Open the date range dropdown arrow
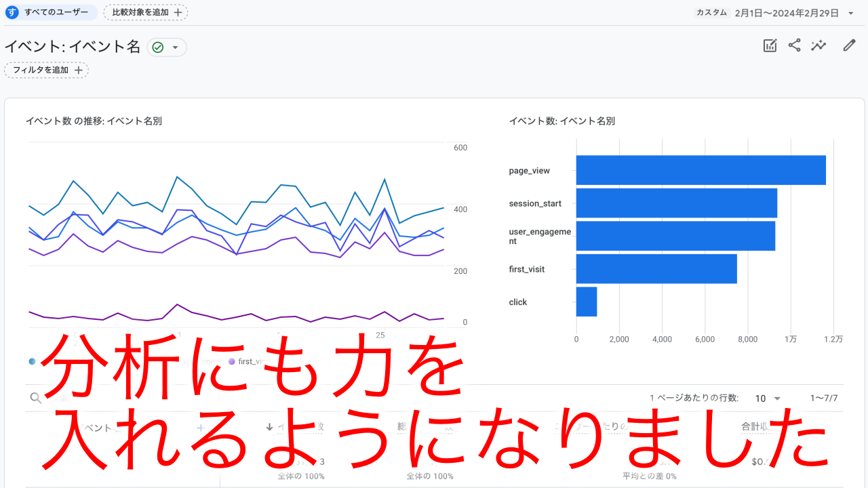The height and width of the screenshot is (488, 868). (x=851, y=13)
